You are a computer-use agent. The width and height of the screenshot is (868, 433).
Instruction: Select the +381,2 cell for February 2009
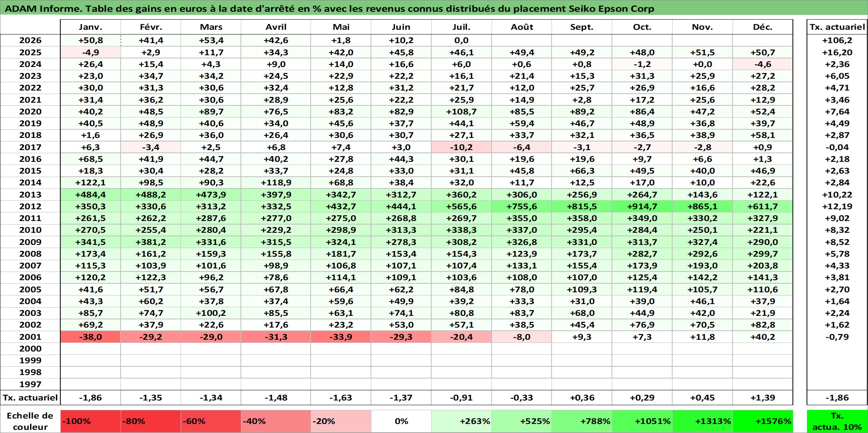click(x=151, y=242)
